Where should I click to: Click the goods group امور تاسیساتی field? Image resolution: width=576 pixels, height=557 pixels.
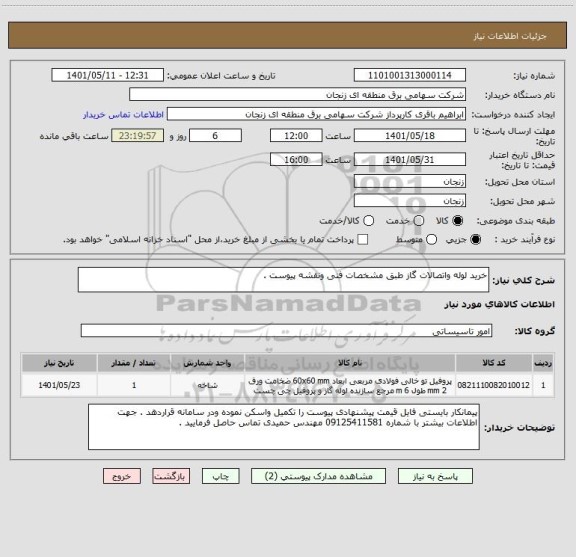[x=286, y=331]
